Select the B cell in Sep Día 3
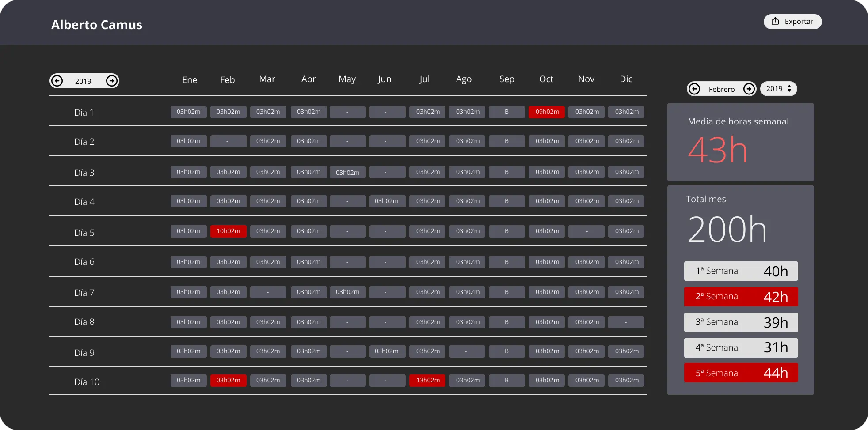 pyautogui.click(x=506, y=172)
